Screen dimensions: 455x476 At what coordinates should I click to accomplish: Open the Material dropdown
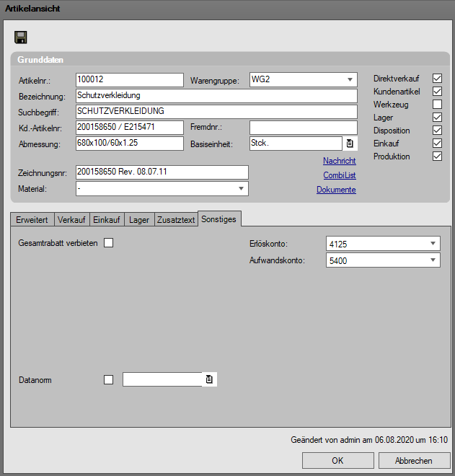click(241, 188)
